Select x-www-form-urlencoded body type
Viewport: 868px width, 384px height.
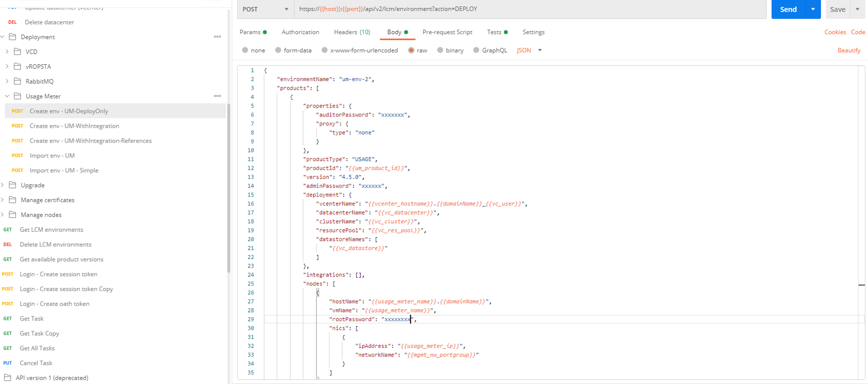click(325, 50)
